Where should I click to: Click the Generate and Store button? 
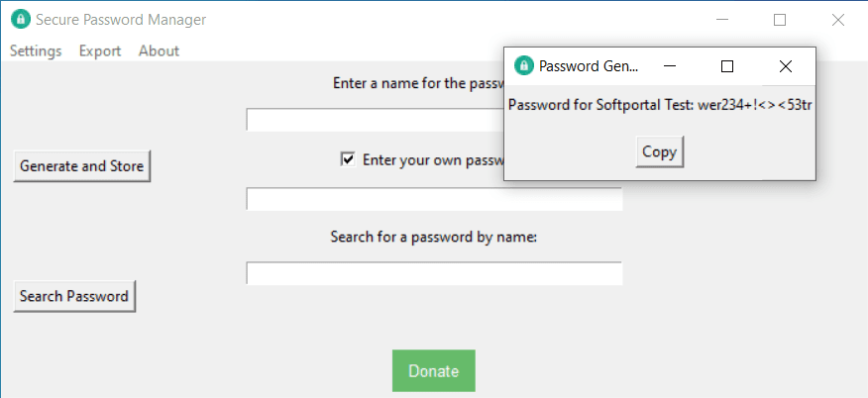pyautogui.click(x=81, y=165)
